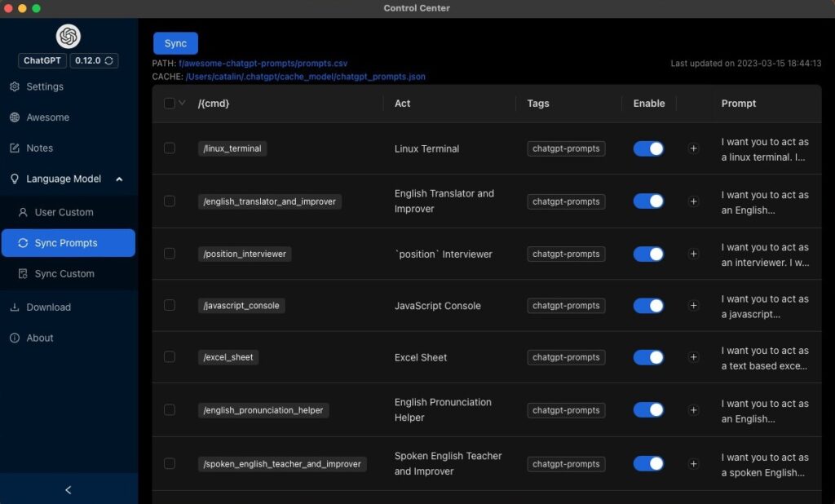
Task: Check the /javascript_console row checkbox
Action: tap(170, 305)
